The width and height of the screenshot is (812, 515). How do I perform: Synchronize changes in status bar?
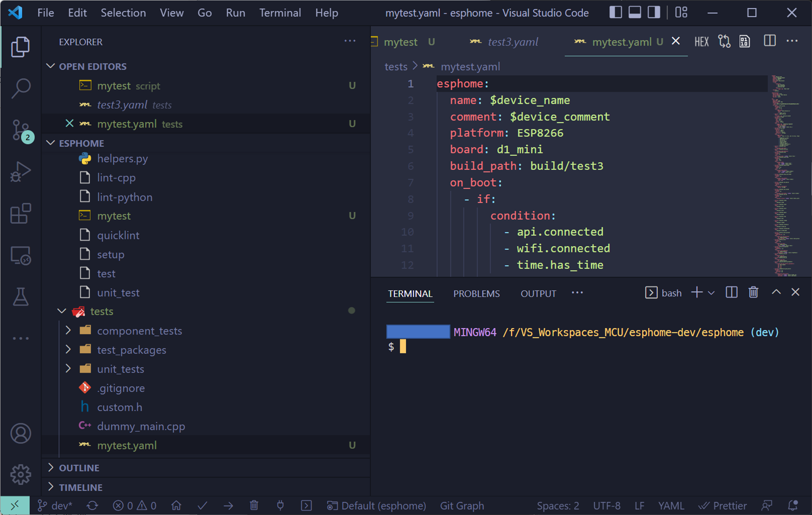click(x=92, y=505)
